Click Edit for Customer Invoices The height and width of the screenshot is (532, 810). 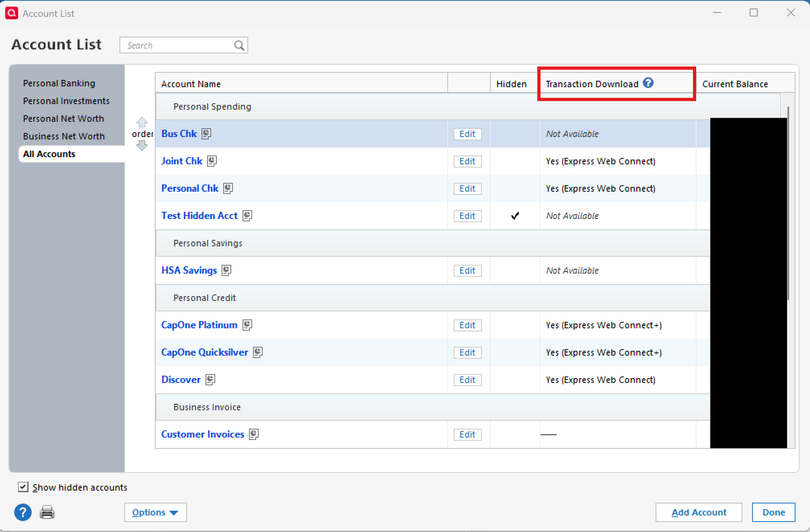tap(467, 434)
